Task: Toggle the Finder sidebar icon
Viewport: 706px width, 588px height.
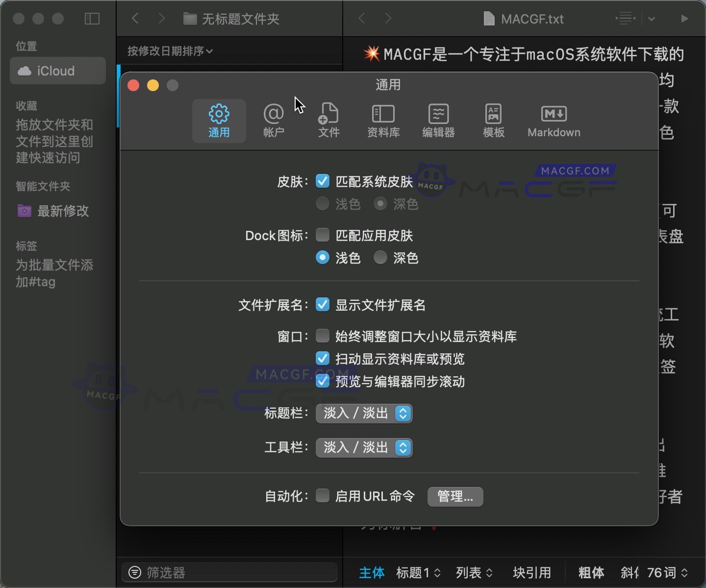Action: click(92, 19)
